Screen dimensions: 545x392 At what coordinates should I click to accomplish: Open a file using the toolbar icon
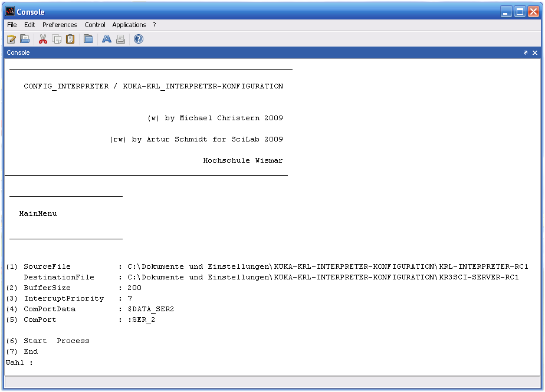pos(25,39)
